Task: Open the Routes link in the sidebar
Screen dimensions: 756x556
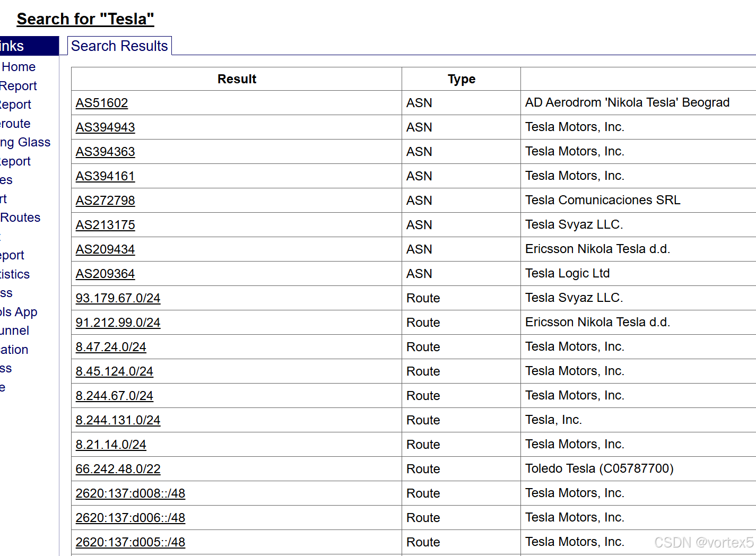Action: point(20,218)
